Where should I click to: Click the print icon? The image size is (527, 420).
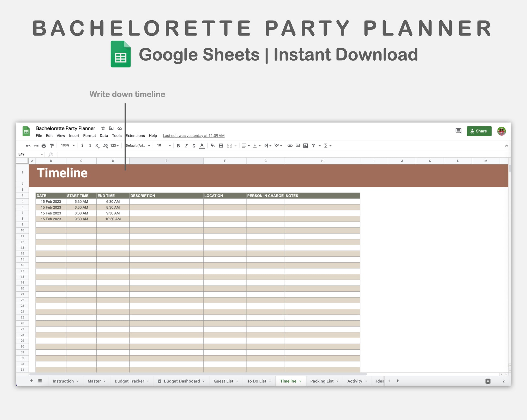[x=44, y=146]
